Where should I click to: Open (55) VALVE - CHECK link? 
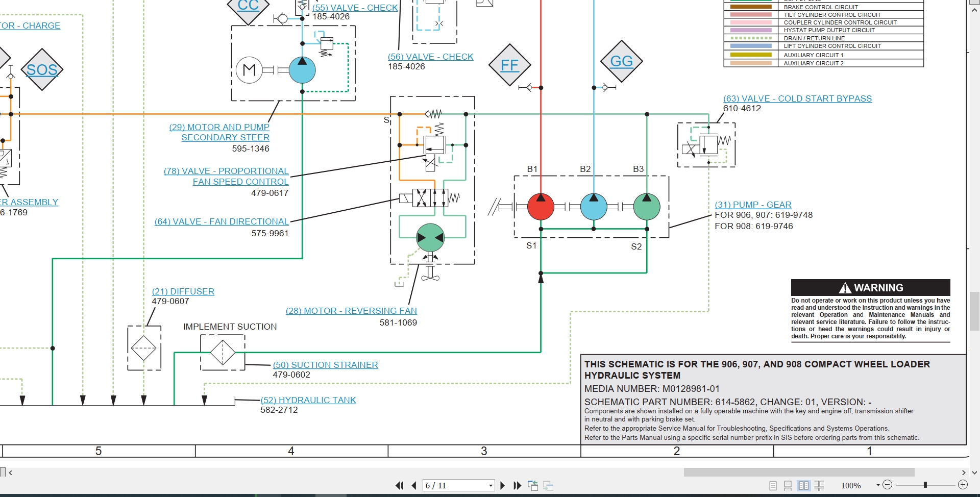pos(355,8)
